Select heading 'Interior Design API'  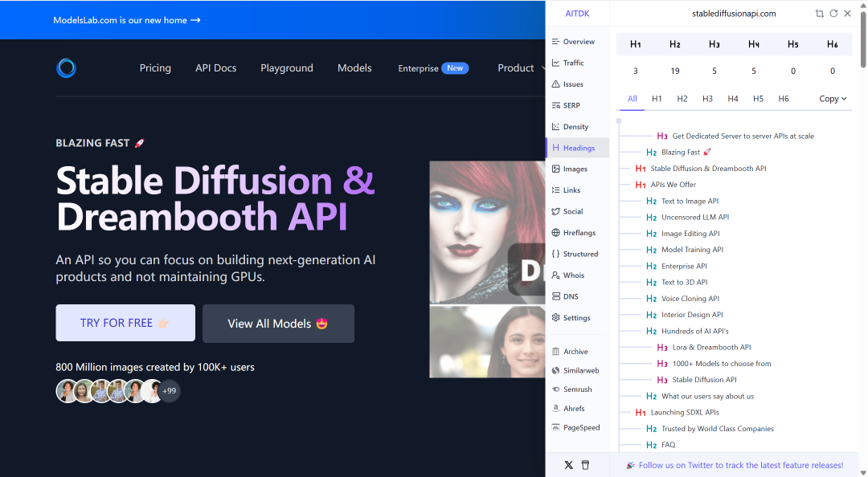692,314
